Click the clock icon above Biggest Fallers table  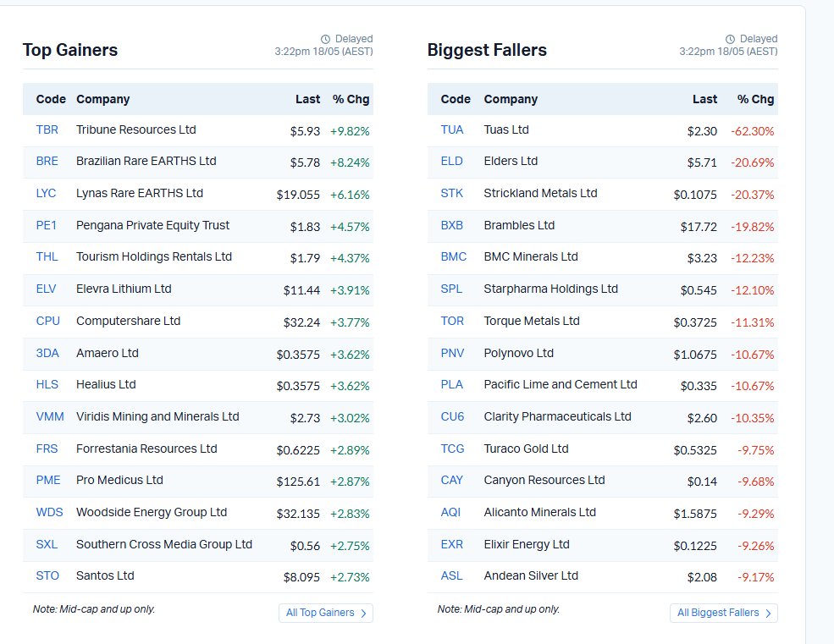[731, 40]
